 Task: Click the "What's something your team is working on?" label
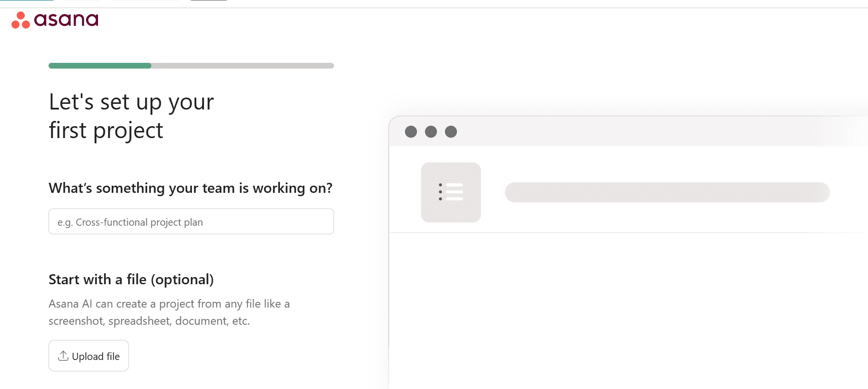pos(190,188)
